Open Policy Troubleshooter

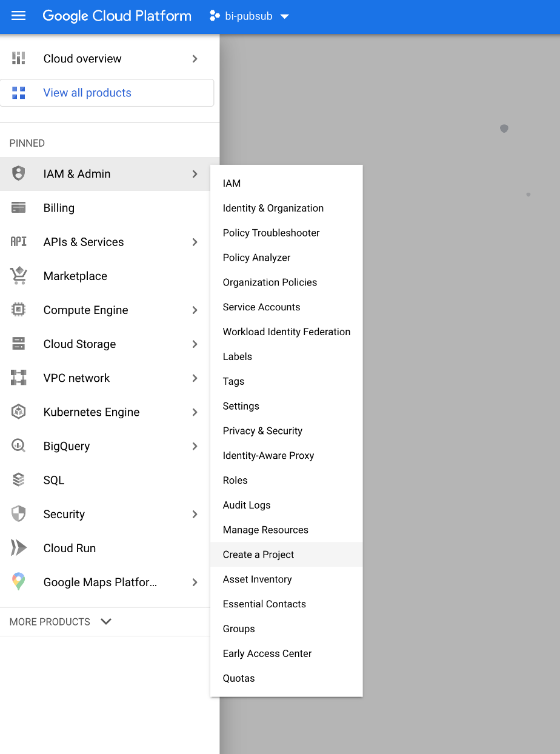[x=286, y=233]
